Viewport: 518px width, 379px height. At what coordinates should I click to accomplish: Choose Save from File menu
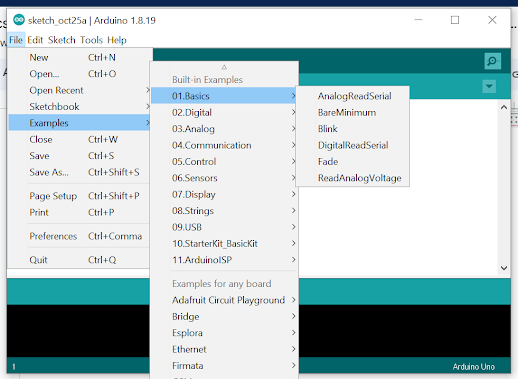pos(79,155)
